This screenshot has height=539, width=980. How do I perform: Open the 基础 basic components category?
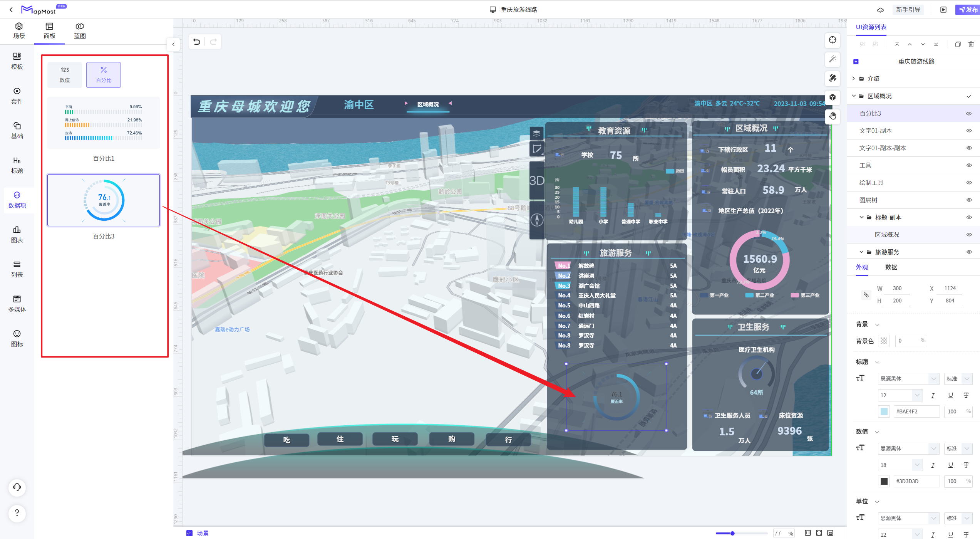[x=17, y=131]
